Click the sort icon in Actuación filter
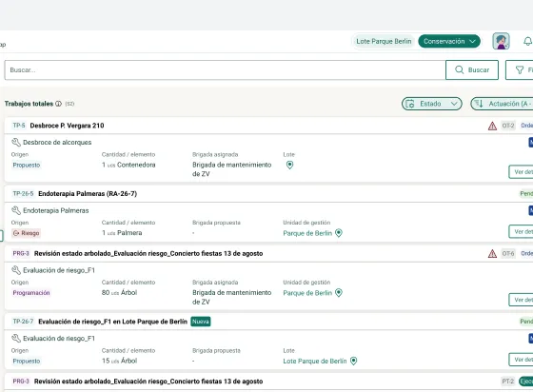533x392 pixels. point(479,104)
